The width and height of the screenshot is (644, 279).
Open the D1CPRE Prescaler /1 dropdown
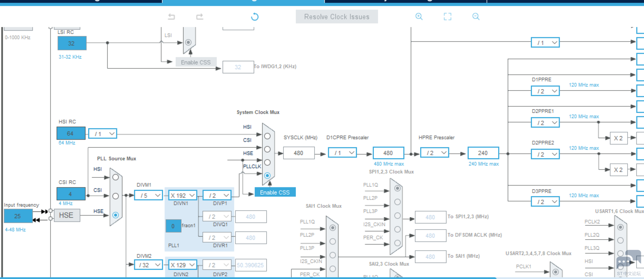click(x=342, y=153)
